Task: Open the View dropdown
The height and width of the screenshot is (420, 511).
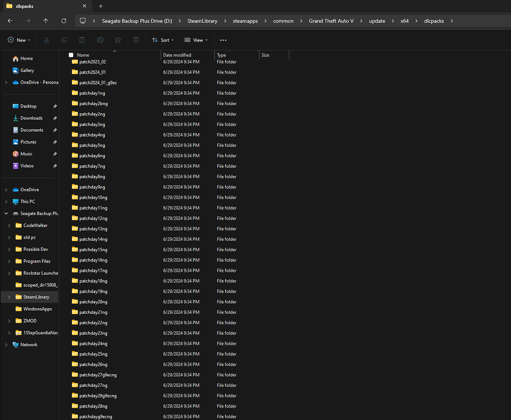Action: [196, 40]
